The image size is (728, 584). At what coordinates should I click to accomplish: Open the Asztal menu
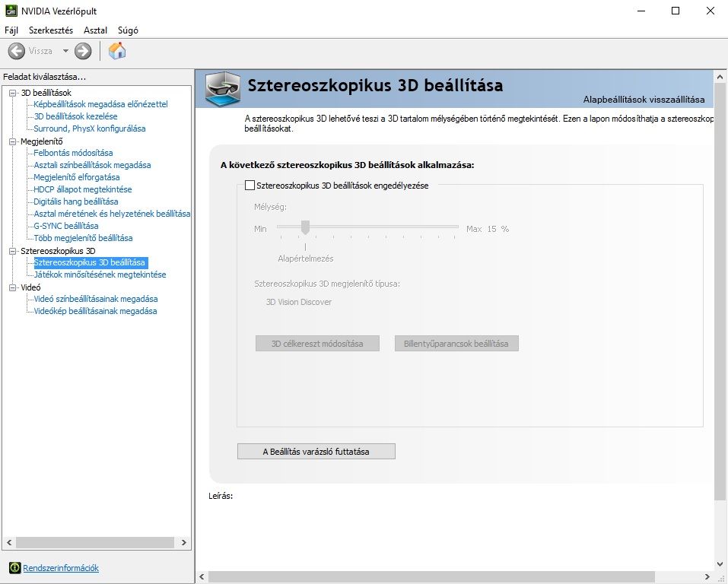pyautogui.click(x=95, y=30)
